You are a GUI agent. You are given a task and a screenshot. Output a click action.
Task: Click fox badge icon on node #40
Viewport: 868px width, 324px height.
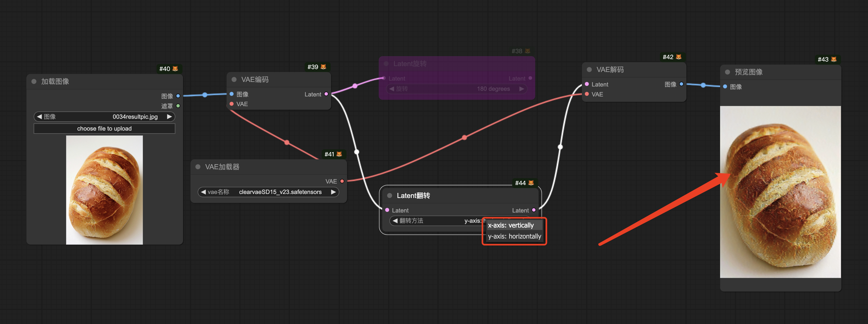(175, 69)
